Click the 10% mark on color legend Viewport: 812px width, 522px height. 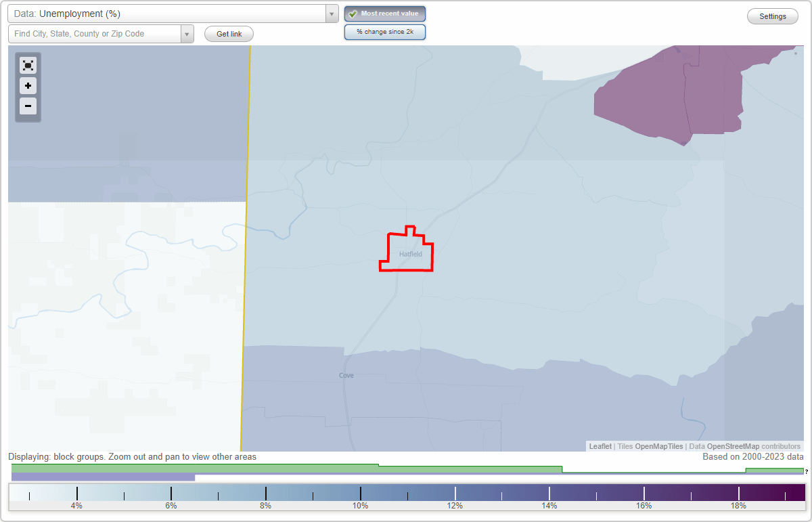click(360, 505)
